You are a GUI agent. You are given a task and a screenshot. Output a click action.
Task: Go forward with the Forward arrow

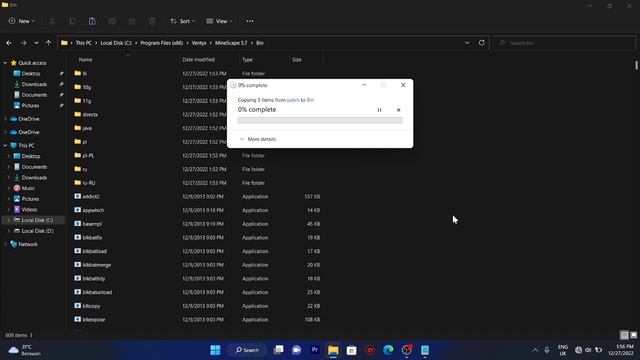[23, 43]
